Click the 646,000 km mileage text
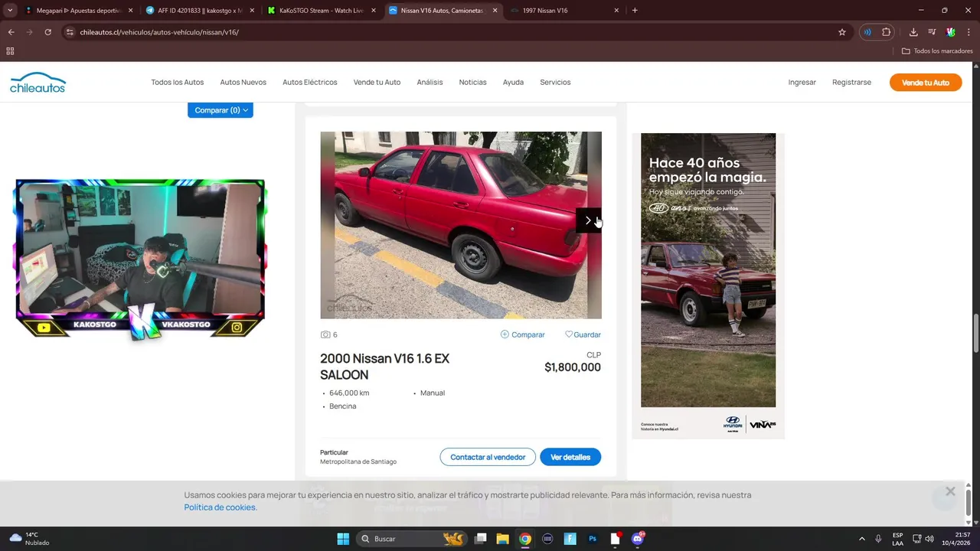The width and height of the screenshot is (980, 551). [349, 393]
